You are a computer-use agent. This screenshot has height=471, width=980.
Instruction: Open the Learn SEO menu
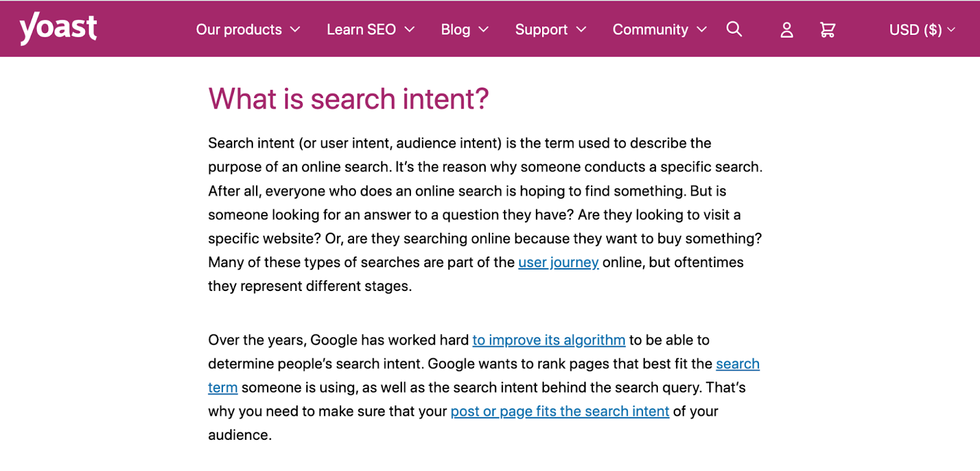[x=361, y=29]
